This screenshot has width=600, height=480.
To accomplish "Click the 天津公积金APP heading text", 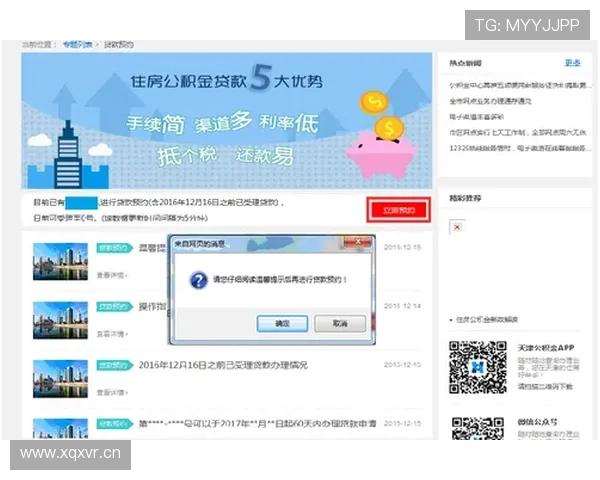I will pos(546,348).
